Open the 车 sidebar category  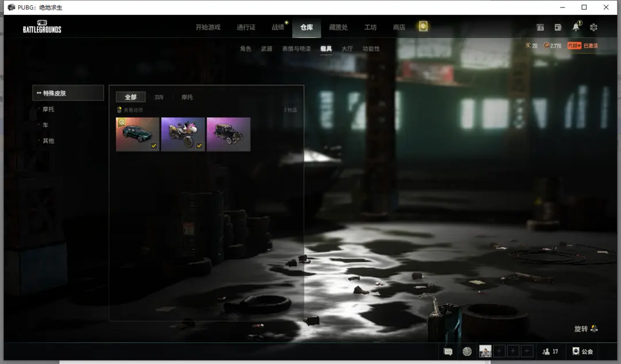coord(45,125)
